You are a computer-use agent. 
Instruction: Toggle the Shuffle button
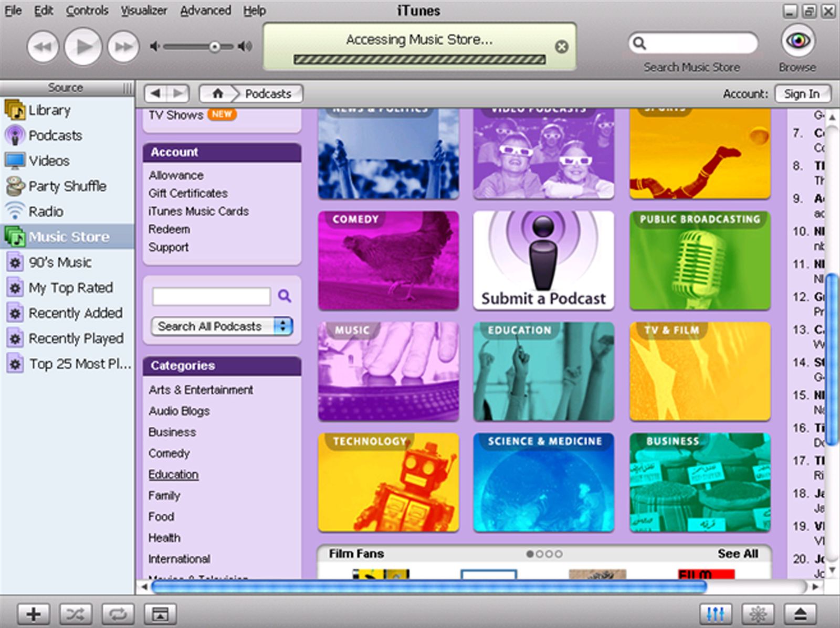(76, 613)
